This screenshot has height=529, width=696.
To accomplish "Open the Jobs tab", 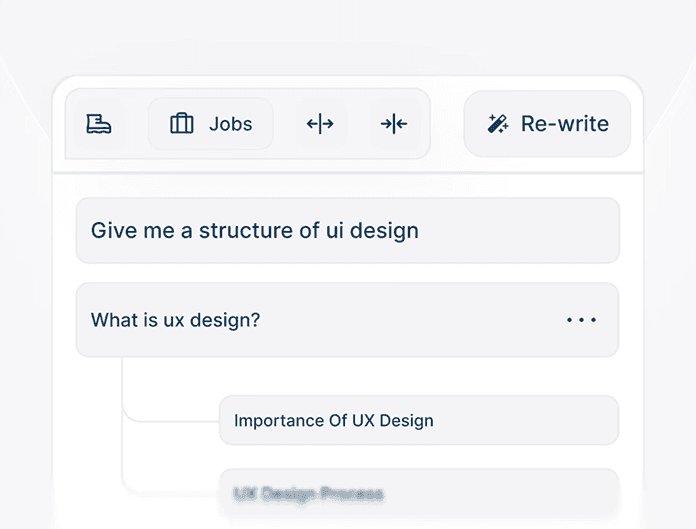I will click(211, 124).
